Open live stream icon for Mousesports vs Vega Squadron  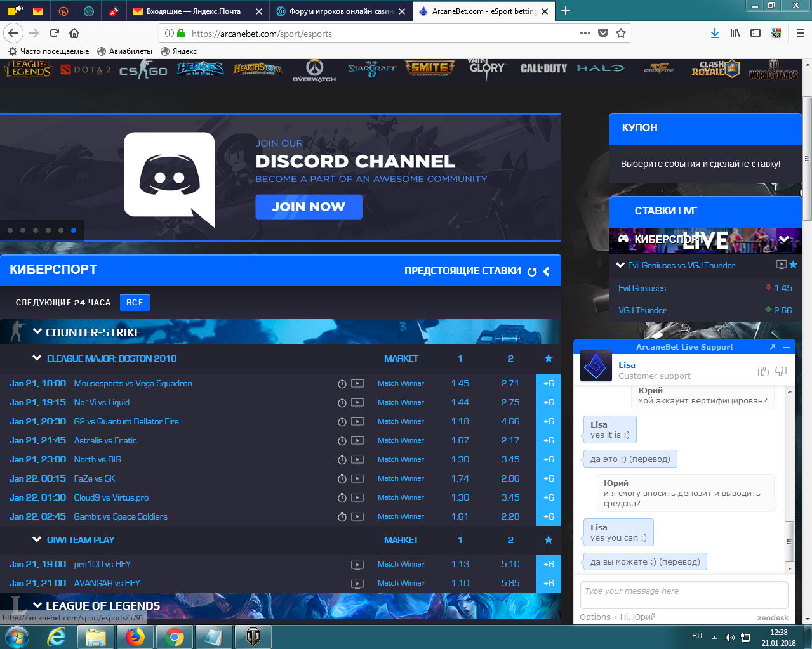click(357, 384)
